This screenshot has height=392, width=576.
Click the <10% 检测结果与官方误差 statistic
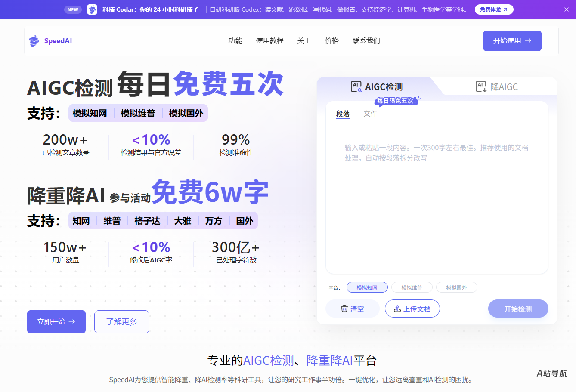[151, 145]
